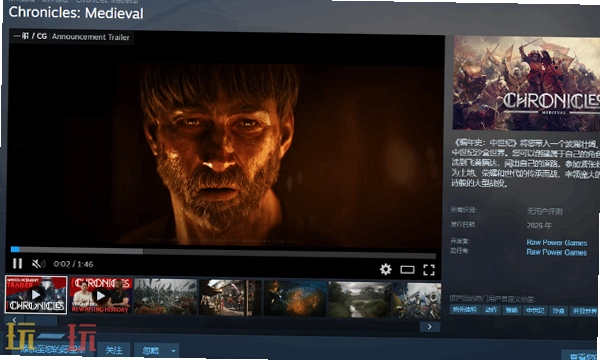Click the 2026 年 release date text

539,225
